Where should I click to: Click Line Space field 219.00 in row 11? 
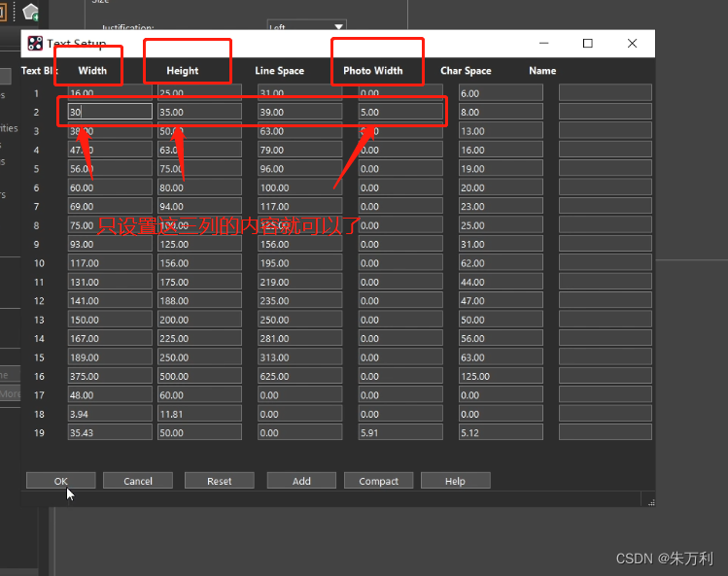300,282
